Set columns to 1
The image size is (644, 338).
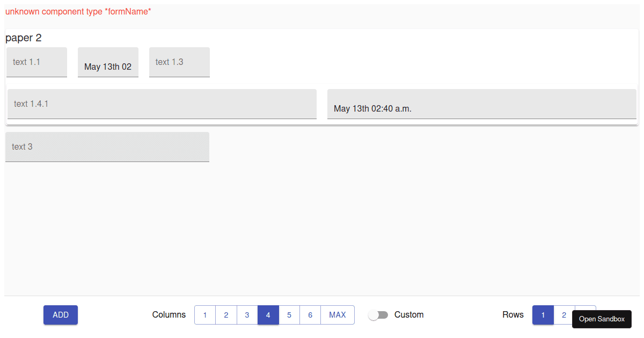click(x=205, y=315)
